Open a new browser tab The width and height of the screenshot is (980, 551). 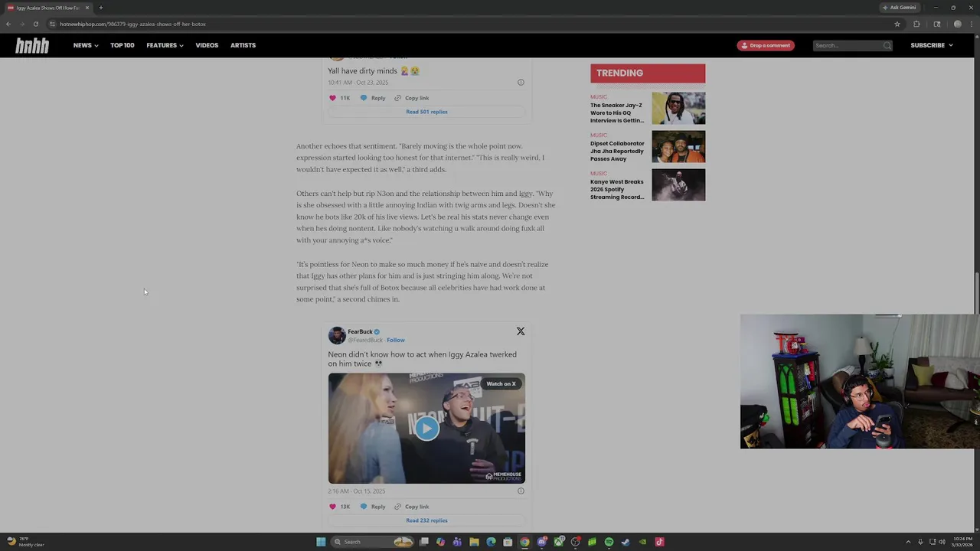click(x=100, y=8)
